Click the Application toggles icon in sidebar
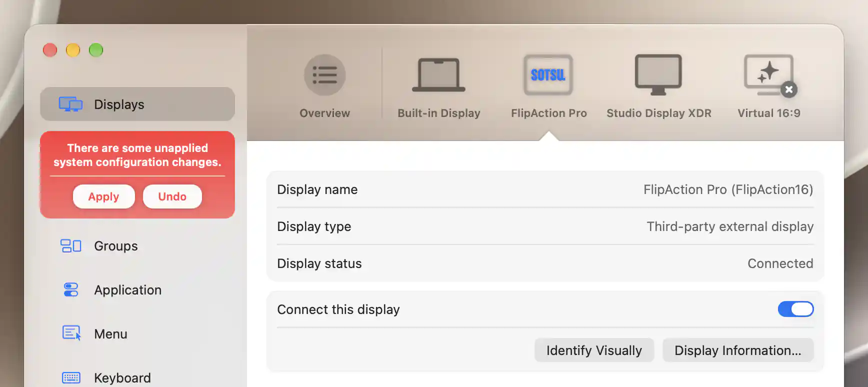The height and width of the screenshot is (387, 868). click(71, 290)
